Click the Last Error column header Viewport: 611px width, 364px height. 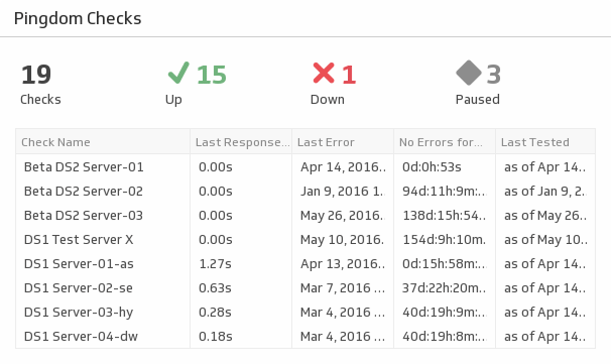pos(326,142)
